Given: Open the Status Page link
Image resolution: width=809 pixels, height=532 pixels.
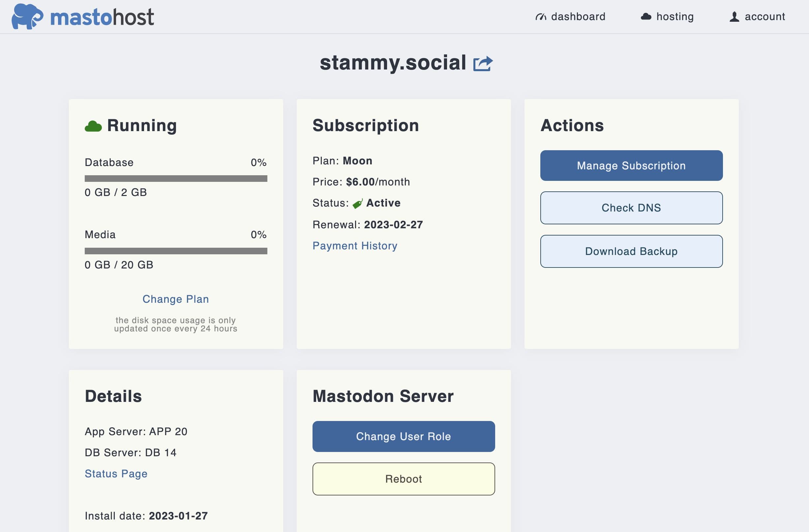Looking at the screenshot, I should (116, 474).
